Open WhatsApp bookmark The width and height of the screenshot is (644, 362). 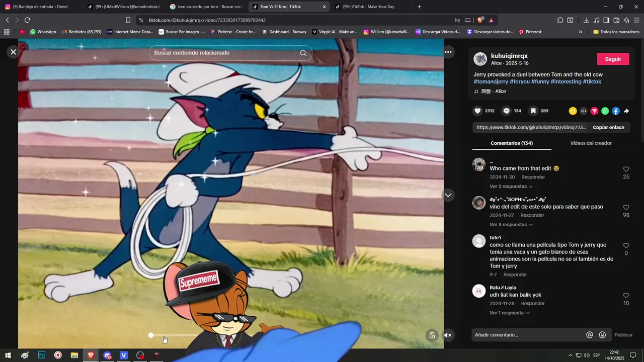tap(43, 32)
